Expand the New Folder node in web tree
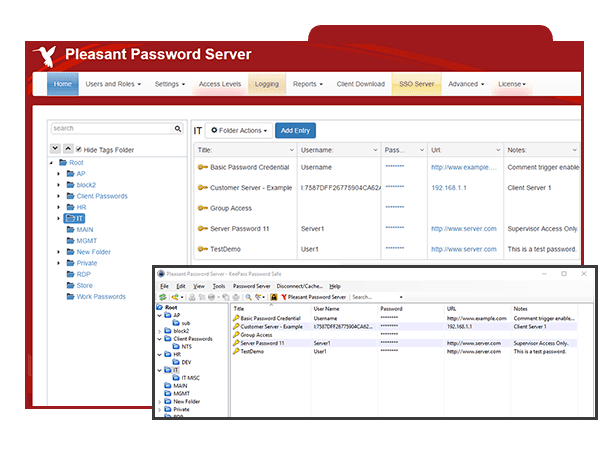Viewport: 603px width, 457px height. (x=58, y=252)
